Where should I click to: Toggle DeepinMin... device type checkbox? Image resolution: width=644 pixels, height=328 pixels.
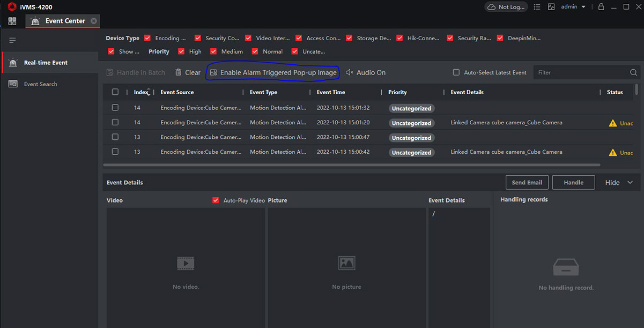500,38
